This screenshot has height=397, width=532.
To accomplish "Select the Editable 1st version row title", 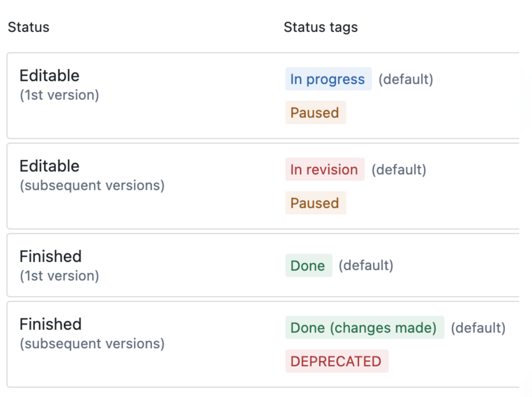I will tap(49, 76).
